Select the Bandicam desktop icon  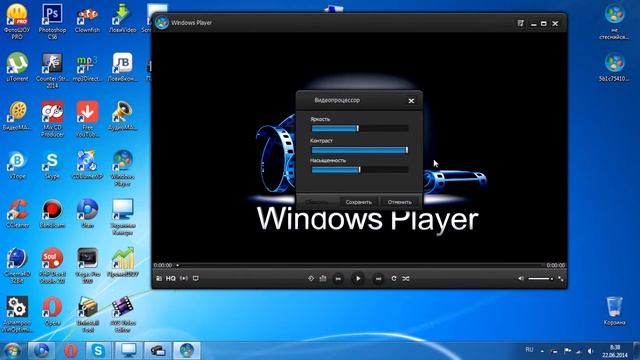coord(52,213)
